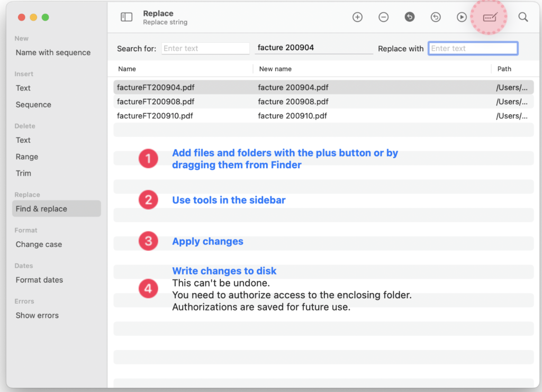Image resolution: width=542 pixels, height=392 pixels.
Task: Select Name with sequence in sidebar
Action: pyautogui.click(x=53, y=52)
